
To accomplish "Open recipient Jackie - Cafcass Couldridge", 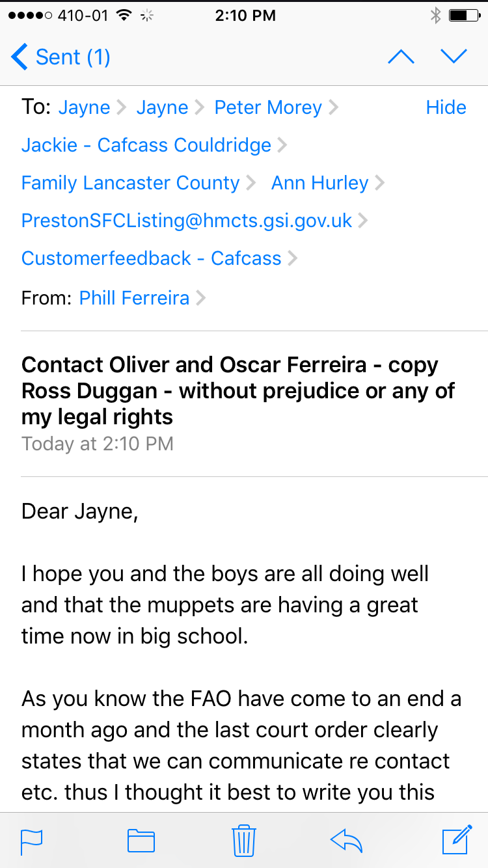I will (x=146, y=144).
